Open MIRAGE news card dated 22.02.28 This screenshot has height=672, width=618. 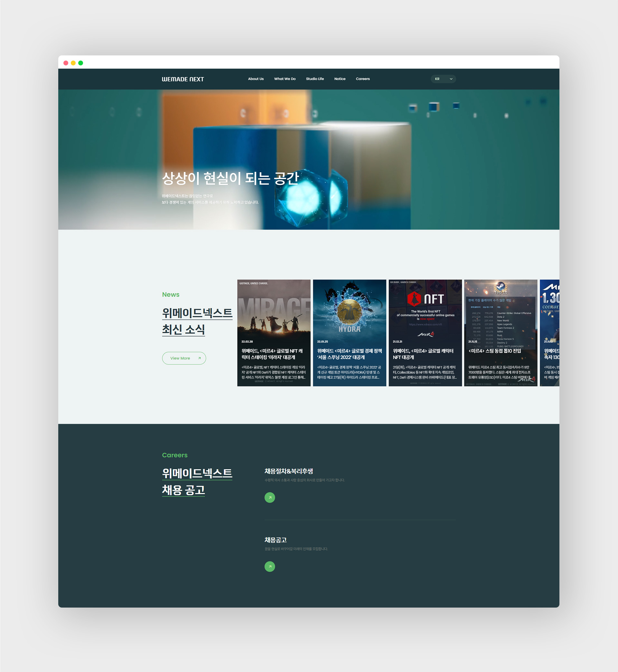(x=274, y=333)
